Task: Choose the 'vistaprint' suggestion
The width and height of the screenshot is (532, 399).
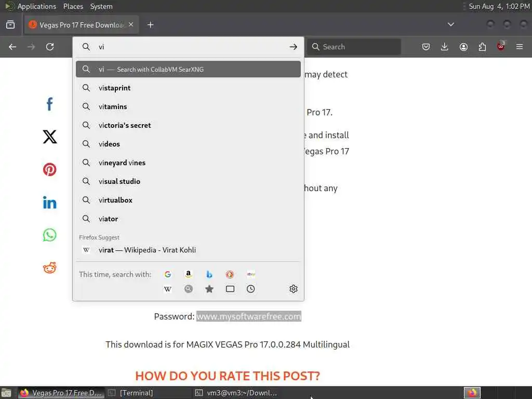Action: 188,88
